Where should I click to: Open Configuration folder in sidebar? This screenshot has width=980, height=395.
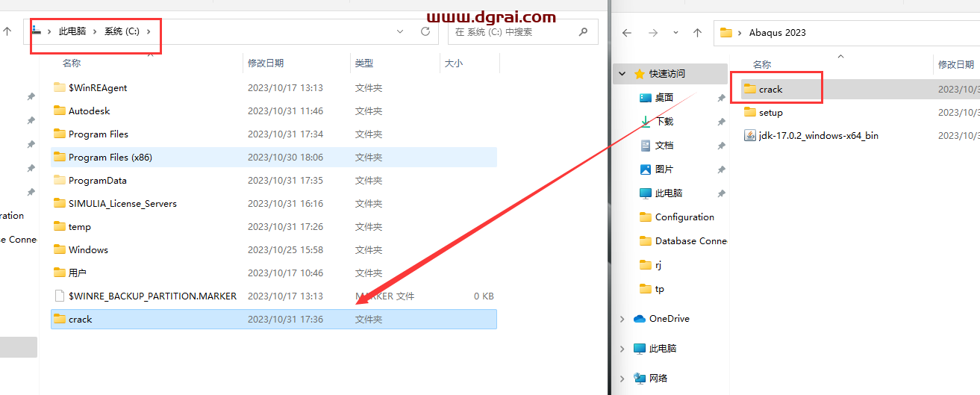(x=684, y=217)
